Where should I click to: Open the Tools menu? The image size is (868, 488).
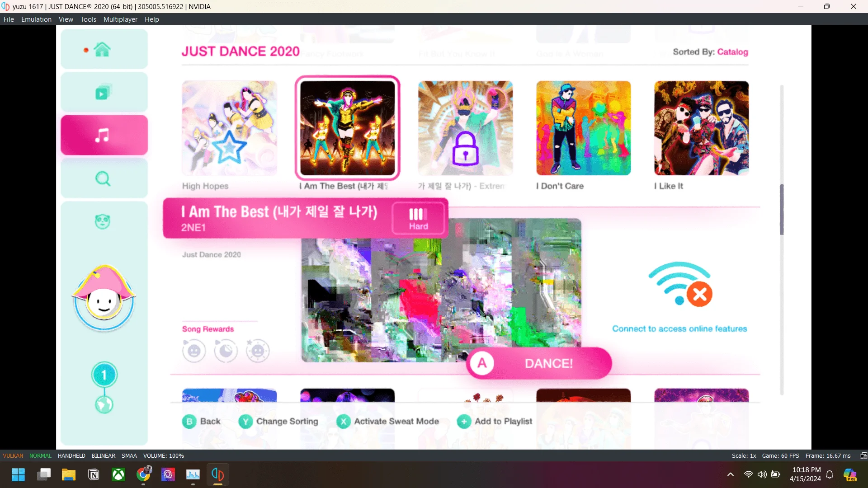[x=88, y=19]
